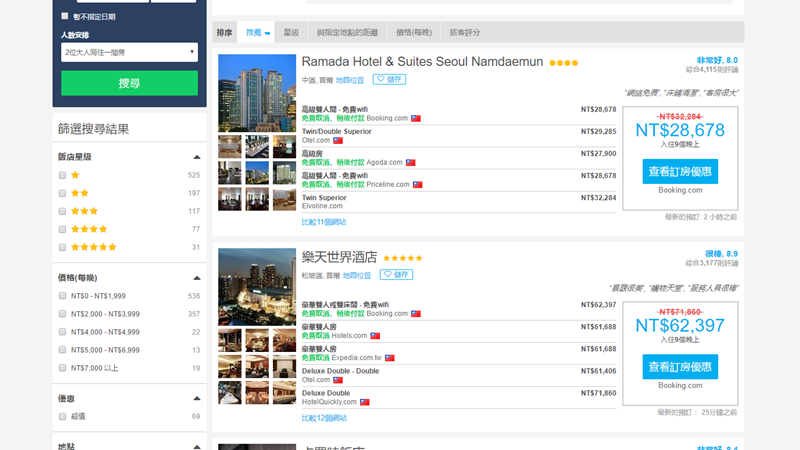Click the Ramada hotel circle rating icons

tap(564, 63)
